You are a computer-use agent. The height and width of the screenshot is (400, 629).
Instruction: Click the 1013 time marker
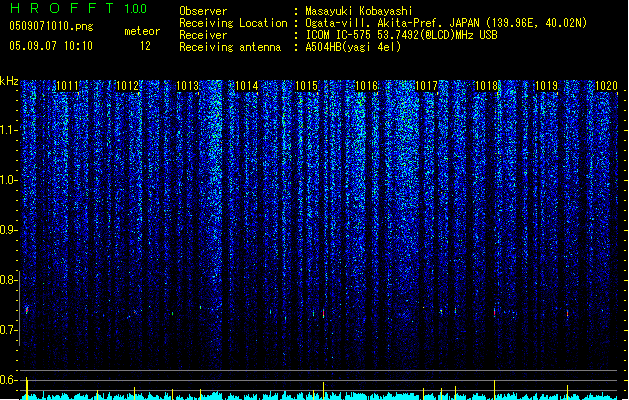coord(187,86)
